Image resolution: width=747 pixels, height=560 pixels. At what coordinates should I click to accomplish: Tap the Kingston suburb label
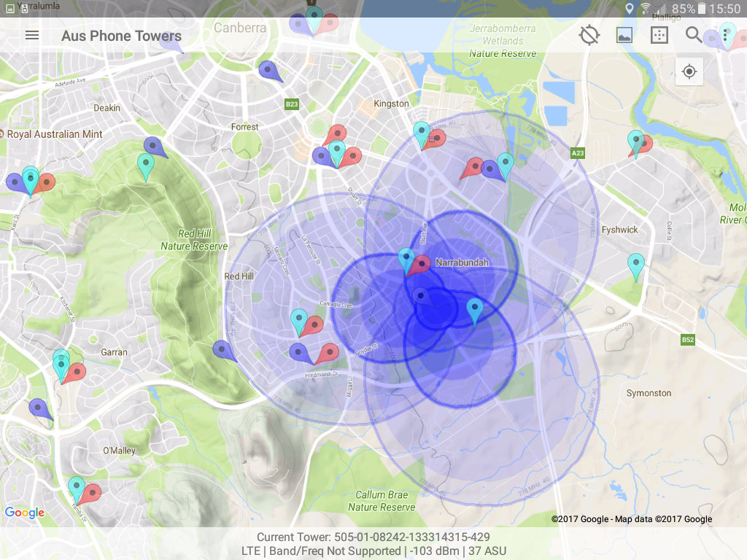click(x=391, y=104)
